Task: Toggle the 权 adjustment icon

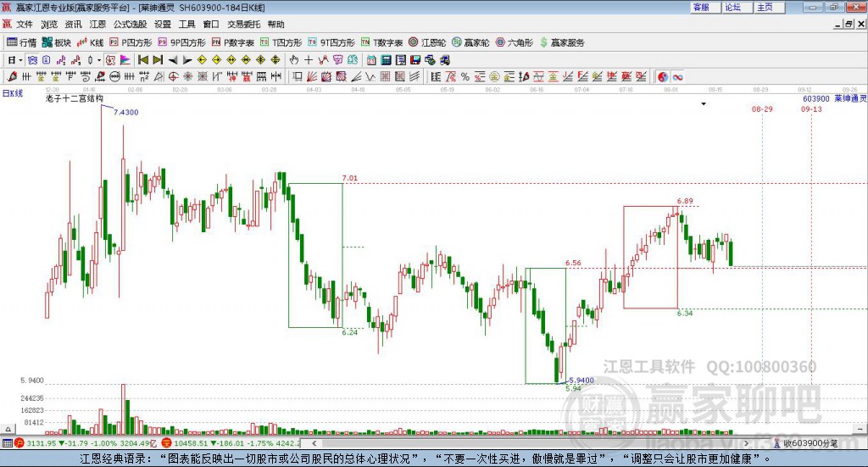Action: [111, 60]
